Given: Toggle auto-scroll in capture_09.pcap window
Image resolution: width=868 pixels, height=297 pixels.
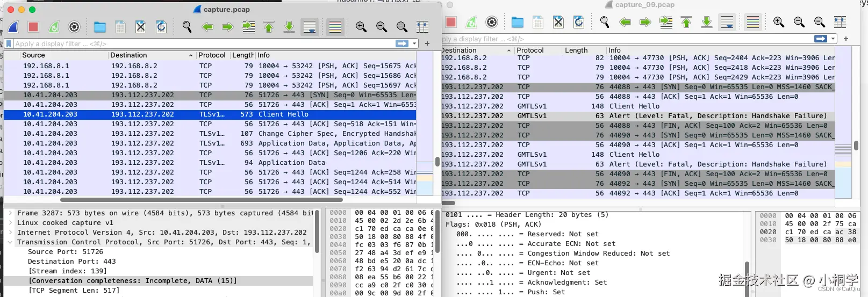Looking at the screenshot, I should pyautogui.click(x=727, y=22).
